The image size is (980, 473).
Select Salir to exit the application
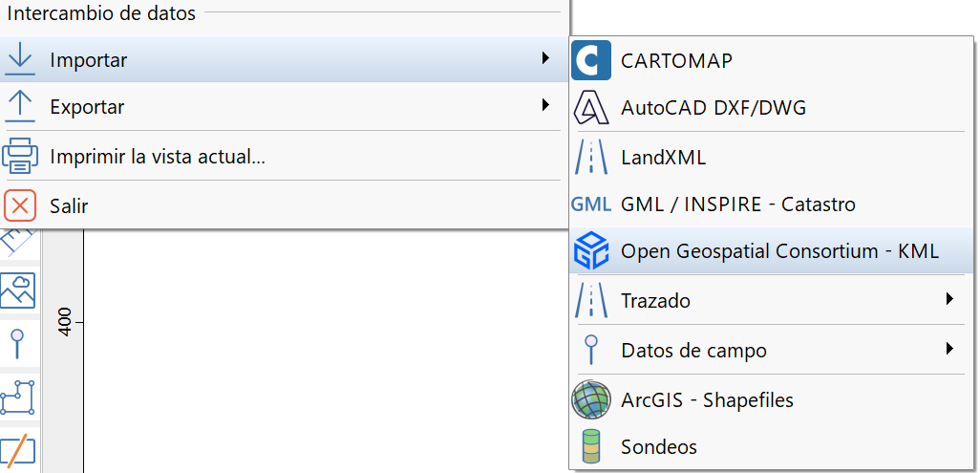[284, 205]
